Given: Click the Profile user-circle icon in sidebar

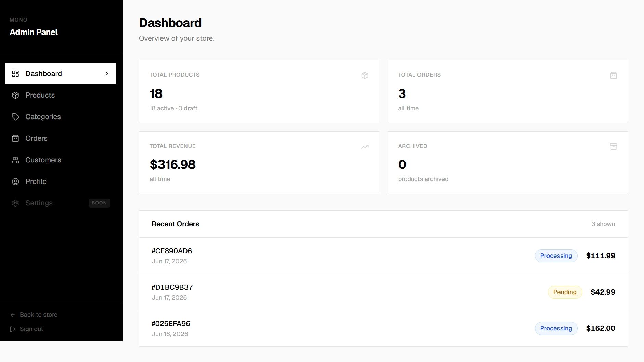Looking at the screenshot, I should click(15, 182).
